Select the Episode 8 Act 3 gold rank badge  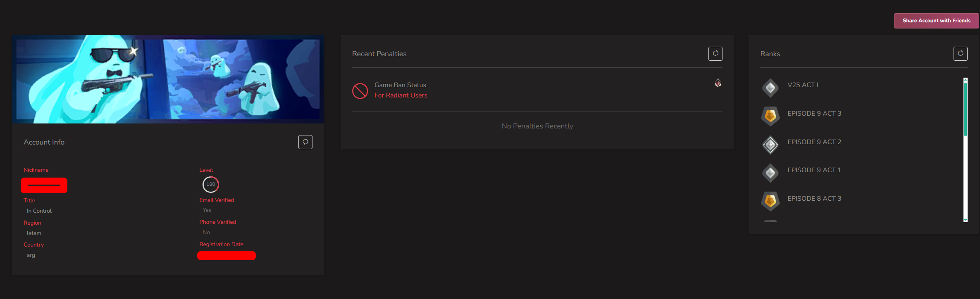770,201
